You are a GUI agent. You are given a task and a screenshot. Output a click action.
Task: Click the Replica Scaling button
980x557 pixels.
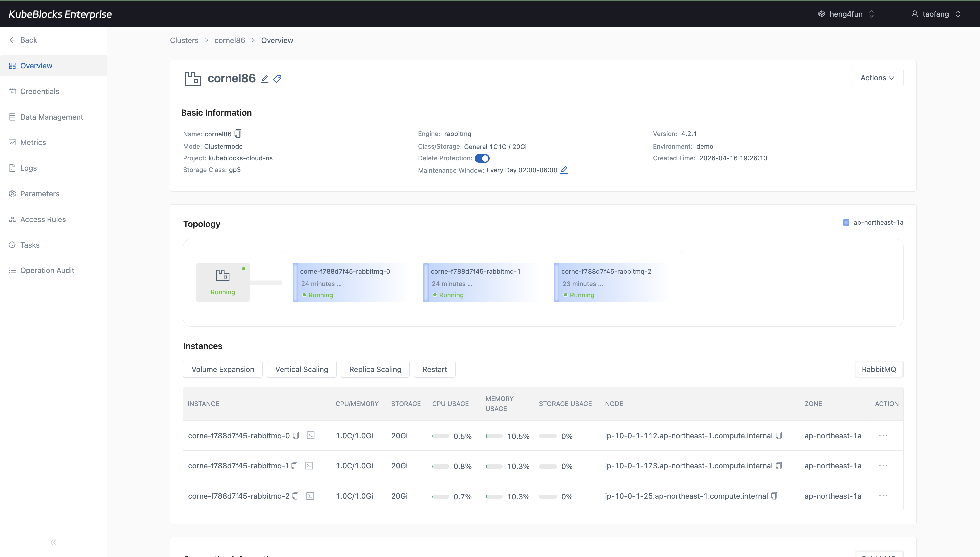(x=375, y=369)
